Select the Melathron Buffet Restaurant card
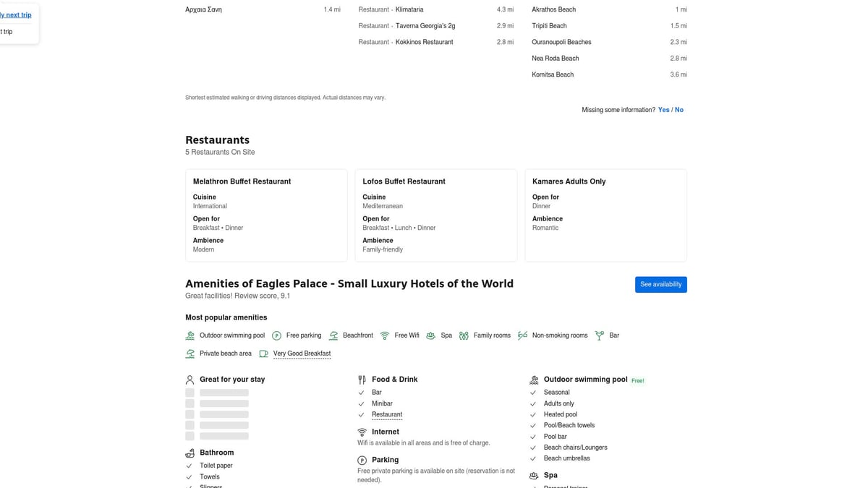This screenshot has height=488, width=868. 266,215
